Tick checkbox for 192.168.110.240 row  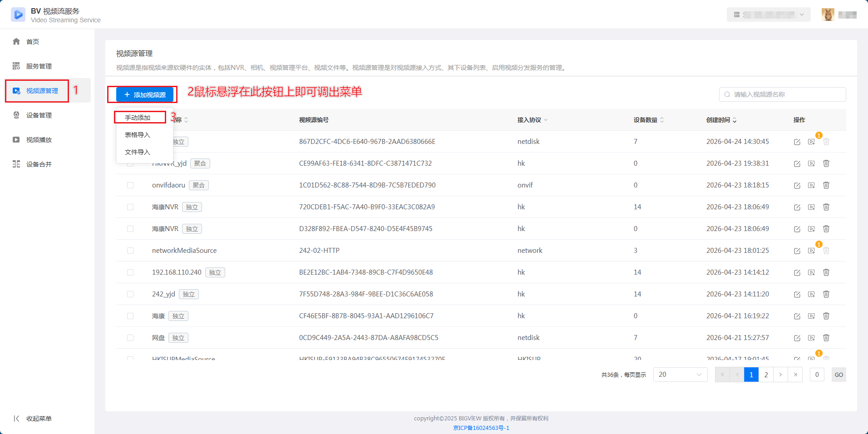pyautogui.click(x=130, y=272)
